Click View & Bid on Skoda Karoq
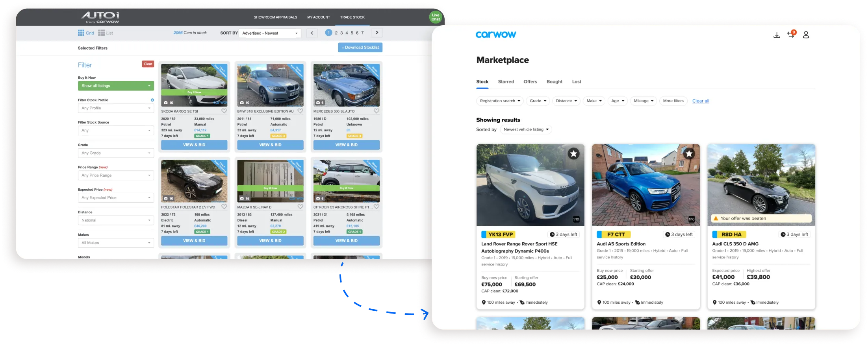This screenshot has height=345, width=868. coord(194,145)
